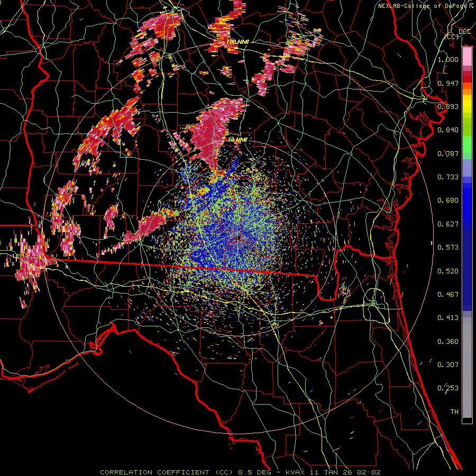Click the 0.253 color scale value

click(x=448, y=388)
